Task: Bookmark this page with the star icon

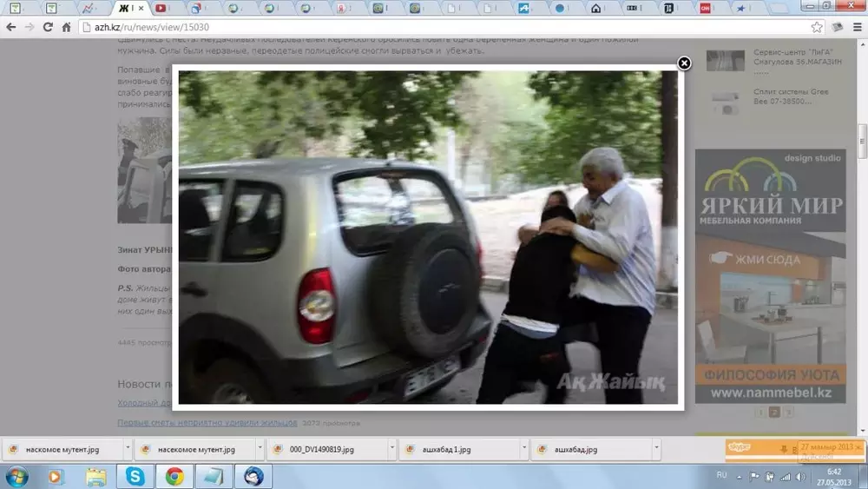Action: point(817,27)
